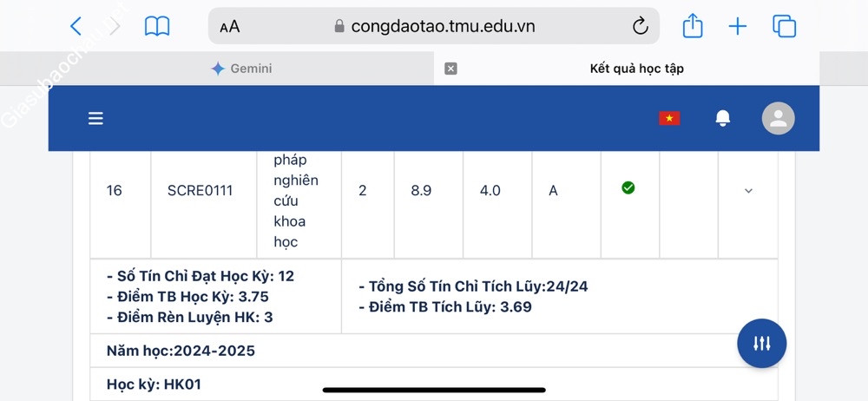This screenshot has width=868, height=401.
Task: Select the Kết quả học tập tab
Action: click(636, 69)
